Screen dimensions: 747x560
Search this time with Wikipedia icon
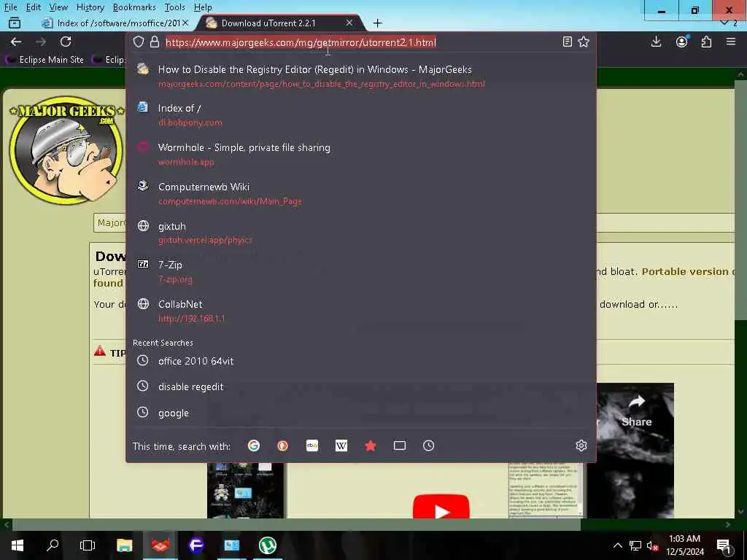pyautogui.click(x=341, y=446)
